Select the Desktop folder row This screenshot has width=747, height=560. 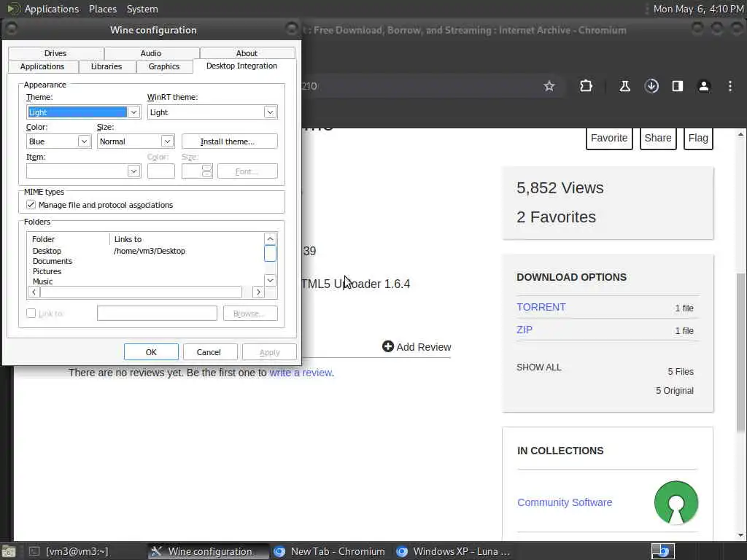click(145, 251)
